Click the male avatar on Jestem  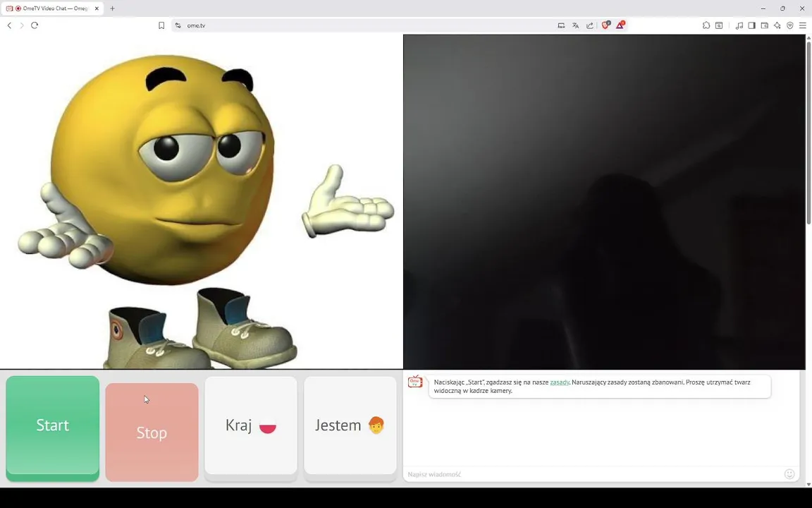point(376,425)
